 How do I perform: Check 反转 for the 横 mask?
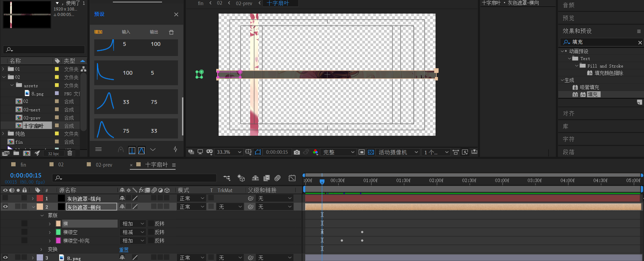click(x=150, y=224)
